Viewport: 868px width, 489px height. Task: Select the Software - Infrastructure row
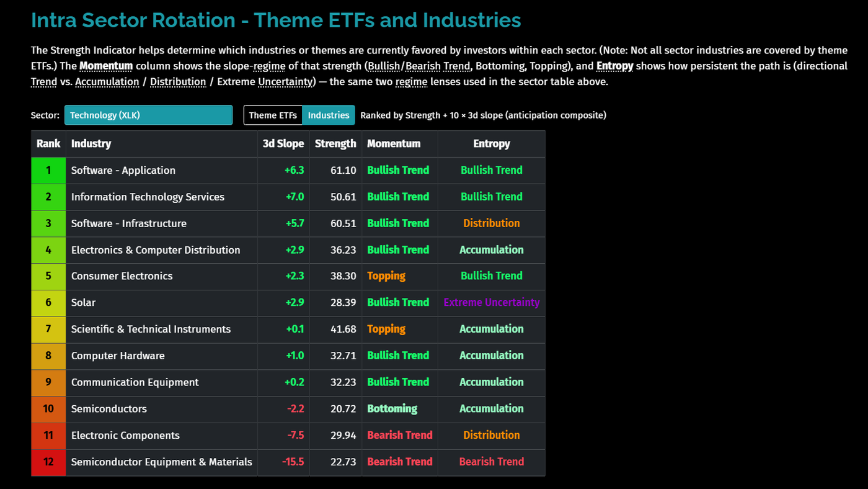(x=288, y=223)
